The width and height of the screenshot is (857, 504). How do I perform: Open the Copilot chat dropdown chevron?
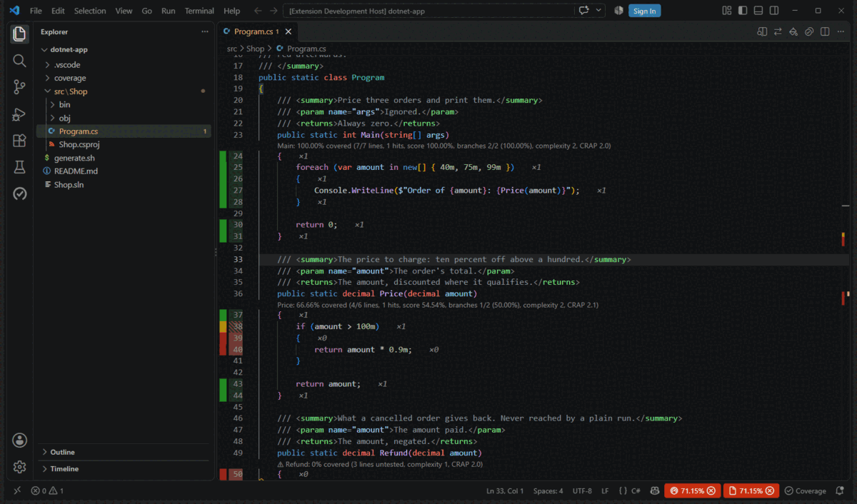click(598, 11)
